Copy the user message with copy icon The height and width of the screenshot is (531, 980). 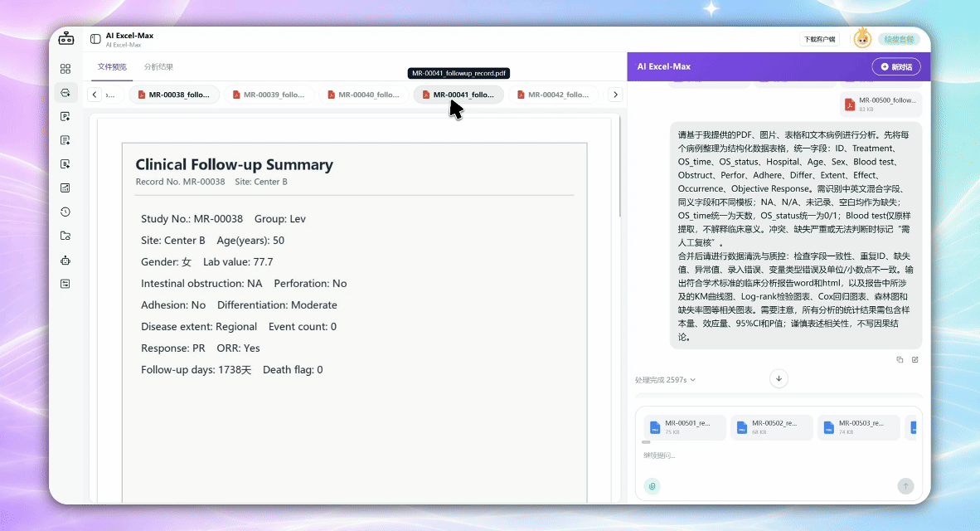(x=900, y=359)
